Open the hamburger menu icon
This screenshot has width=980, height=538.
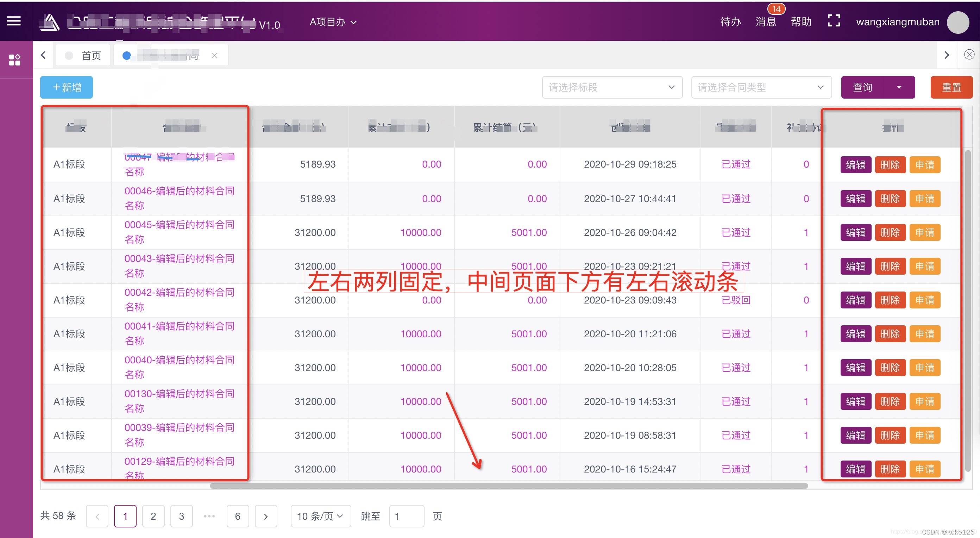(x=14, y=21)
